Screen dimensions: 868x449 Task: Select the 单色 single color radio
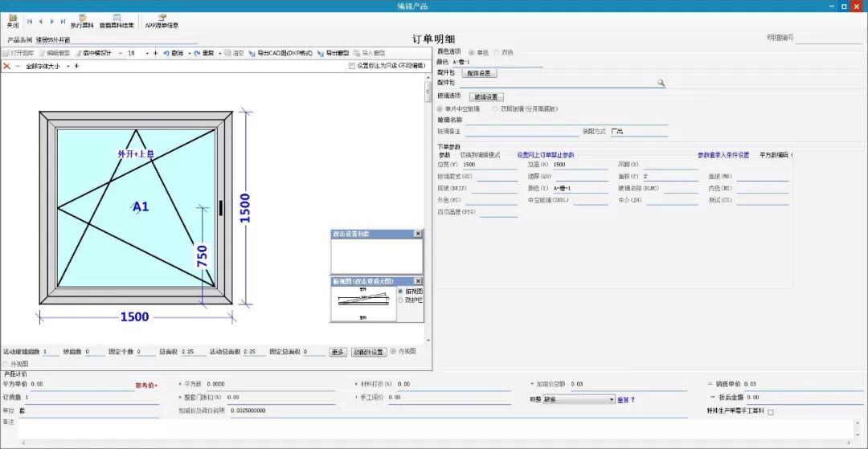tap(472, 52)
